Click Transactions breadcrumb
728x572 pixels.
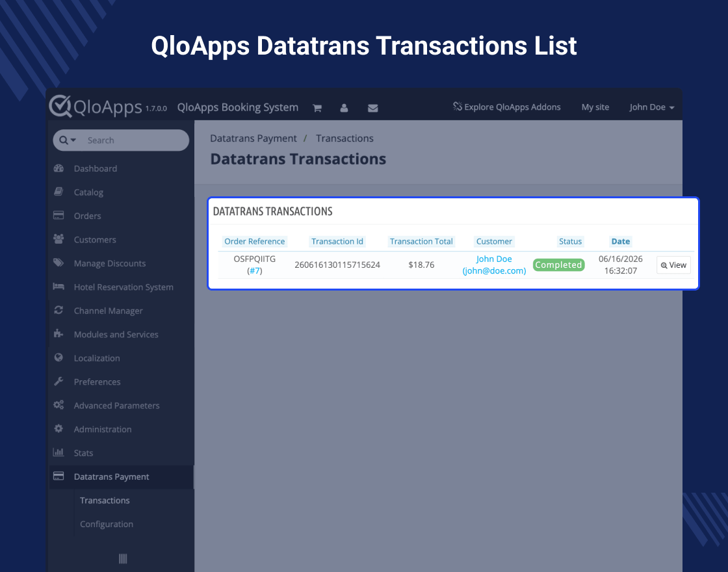pyautogui.click(x=344, y=138)
